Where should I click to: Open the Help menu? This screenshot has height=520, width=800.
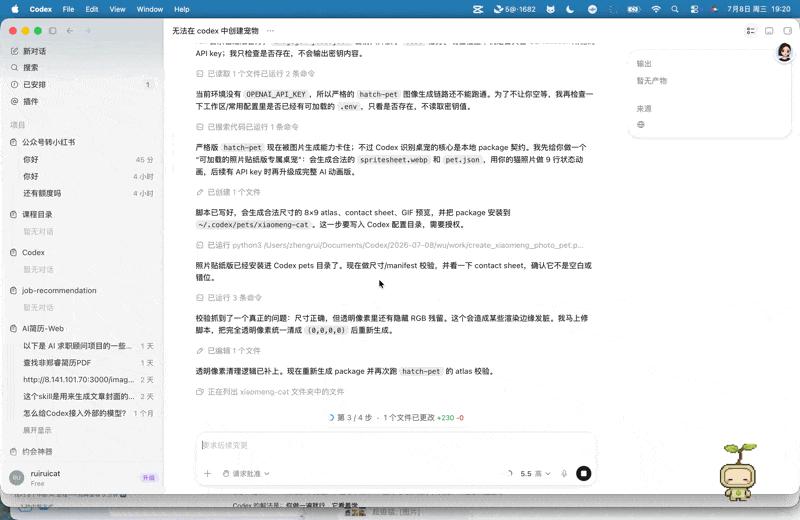pos(182,9)
